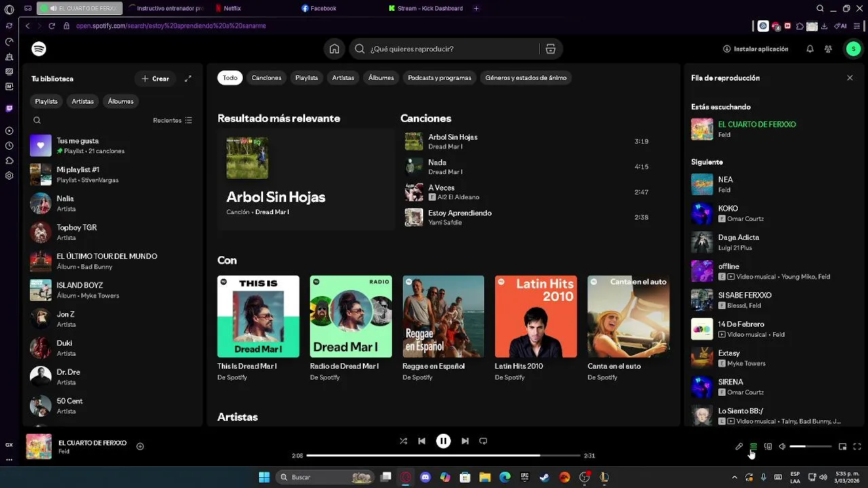This screenshot has width=868, height=488.
Task: Open Mi playlist #1 in library
Action: (x=113, y=174)
